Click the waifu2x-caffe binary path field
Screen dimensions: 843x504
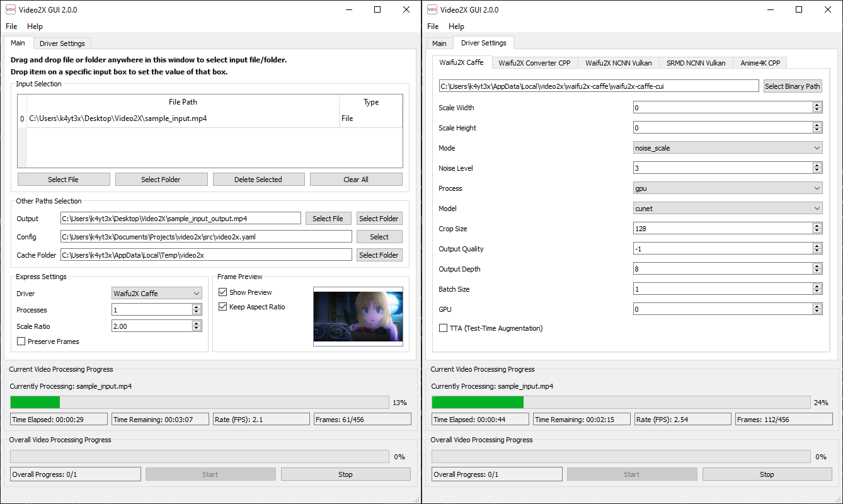599,86
